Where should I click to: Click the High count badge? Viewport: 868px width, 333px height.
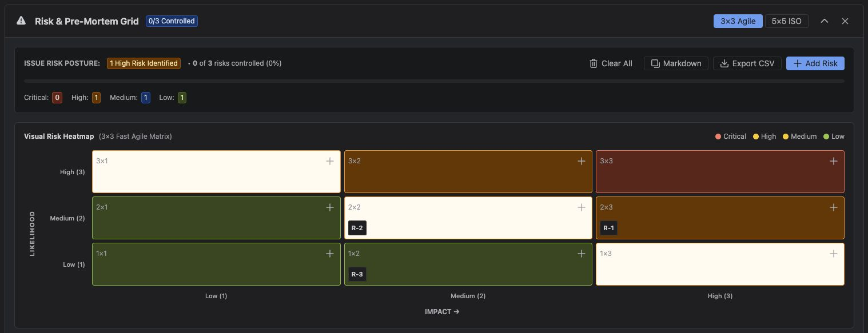click(96, 98)
